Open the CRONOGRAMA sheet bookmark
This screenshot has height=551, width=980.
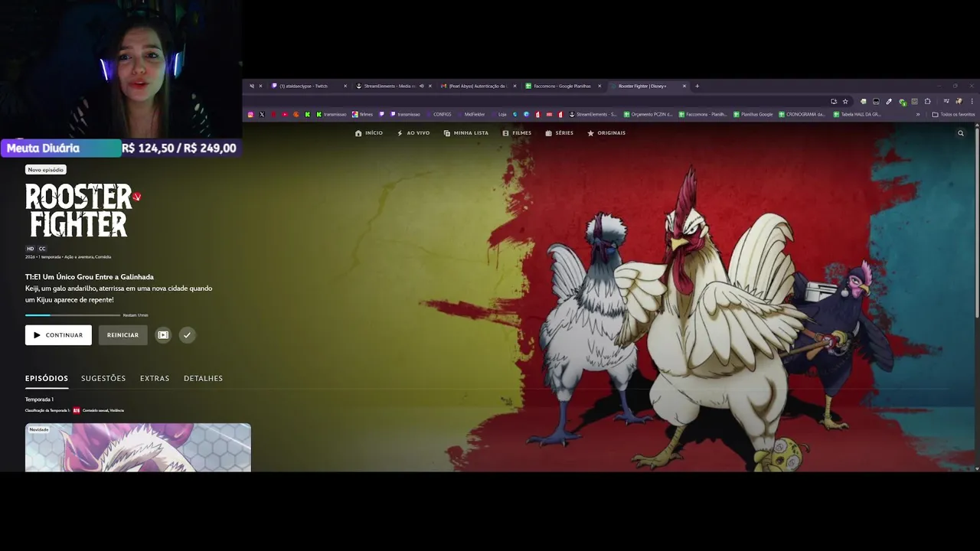coord(802,114)
